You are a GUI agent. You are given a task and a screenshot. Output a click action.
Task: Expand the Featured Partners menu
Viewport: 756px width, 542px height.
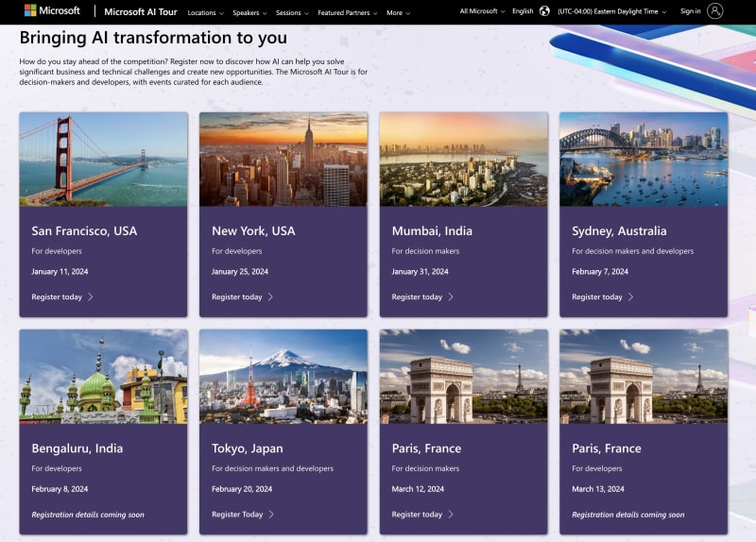pos(347,13)
